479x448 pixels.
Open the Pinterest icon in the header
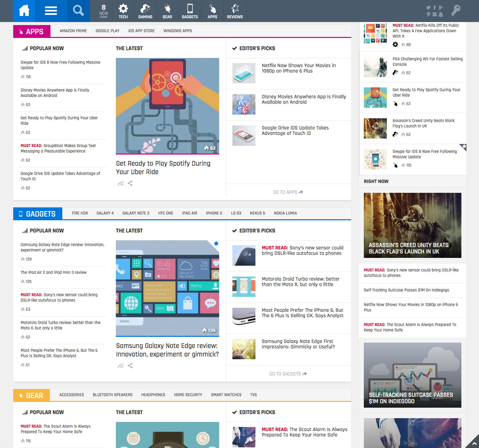pos(429,14)
